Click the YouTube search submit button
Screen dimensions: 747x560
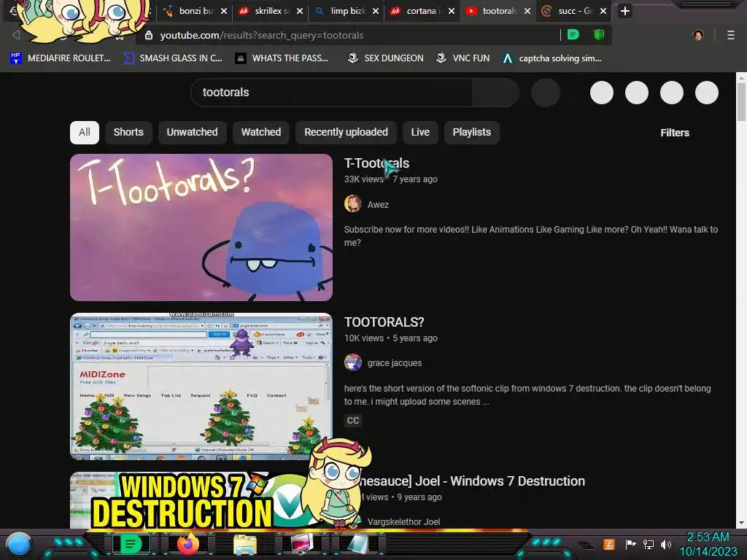pos(495,93)
